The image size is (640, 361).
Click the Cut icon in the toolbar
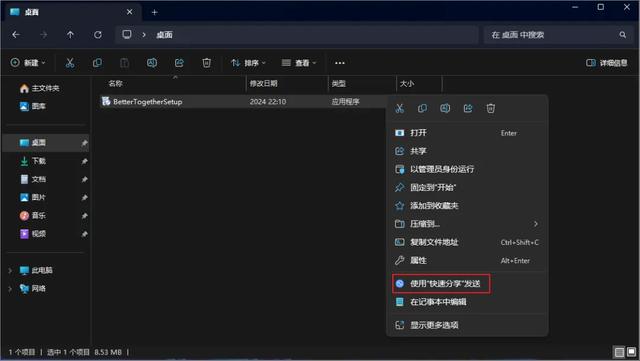pyautogui.click(x=70, y=63)
